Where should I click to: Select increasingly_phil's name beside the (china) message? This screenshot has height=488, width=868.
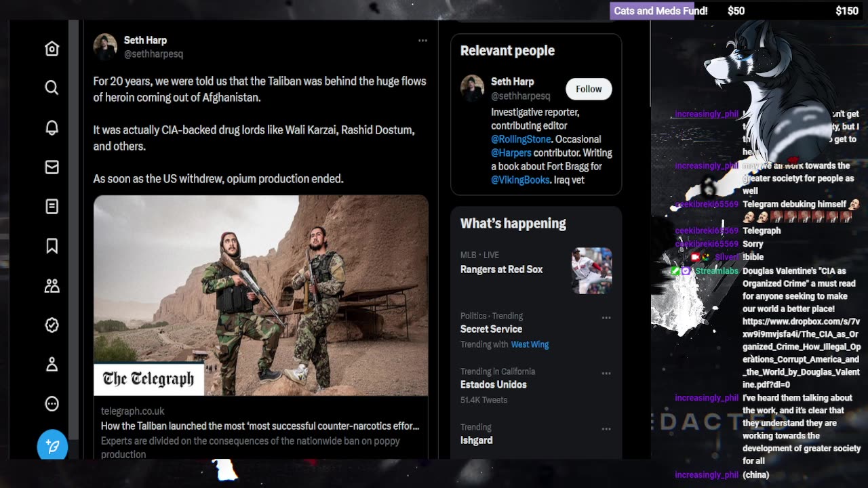707,475
